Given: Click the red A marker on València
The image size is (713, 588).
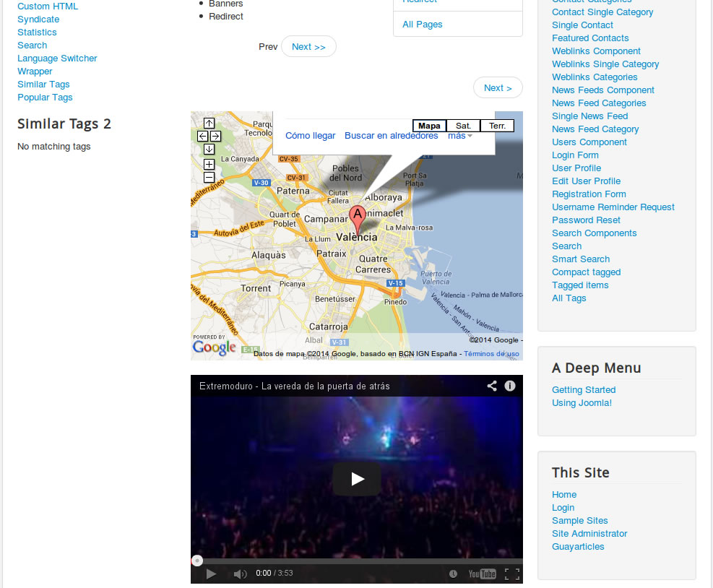Looking at the screenshot, I should point(357,216).
